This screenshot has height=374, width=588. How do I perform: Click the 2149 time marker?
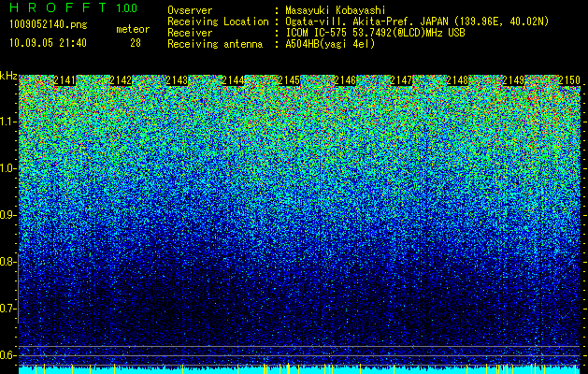click(x=513, y=80)
